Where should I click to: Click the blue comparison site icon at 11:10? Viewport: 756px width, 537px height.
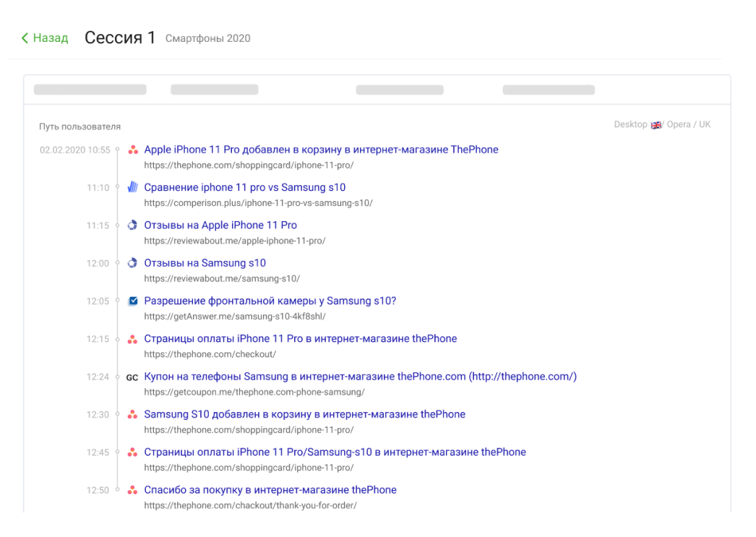click(x=132, y=188)
